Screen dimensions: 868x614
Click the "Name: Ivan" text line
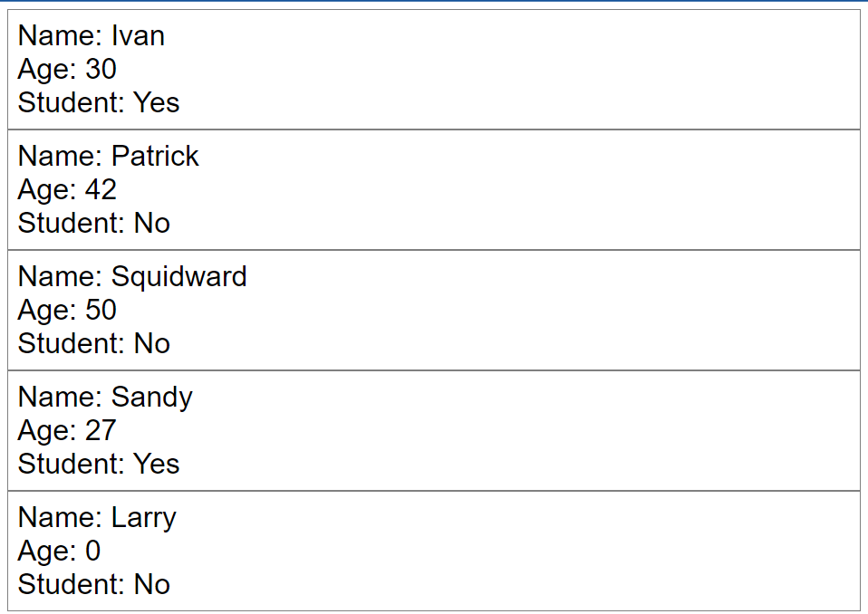(x=92, y=36)
